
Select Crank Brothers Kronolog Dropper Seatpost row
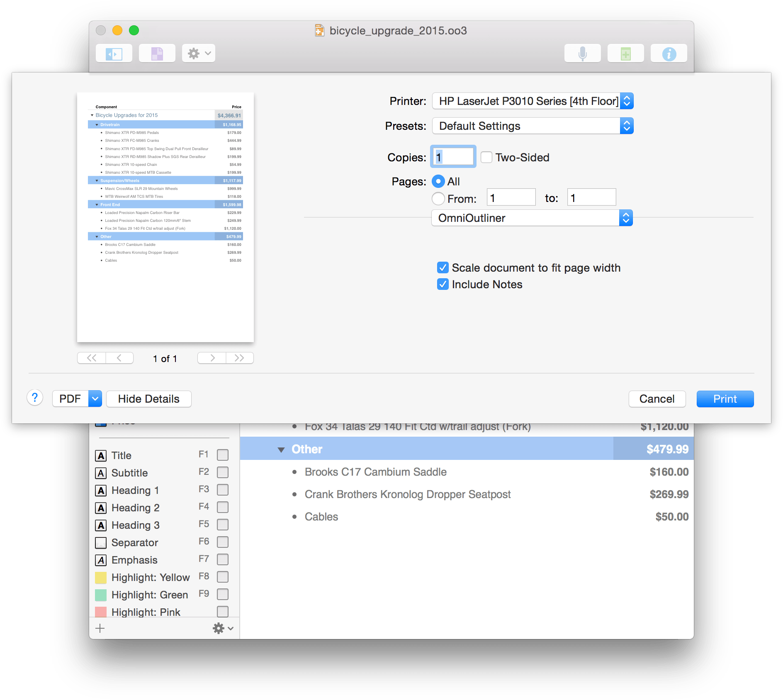467,494
